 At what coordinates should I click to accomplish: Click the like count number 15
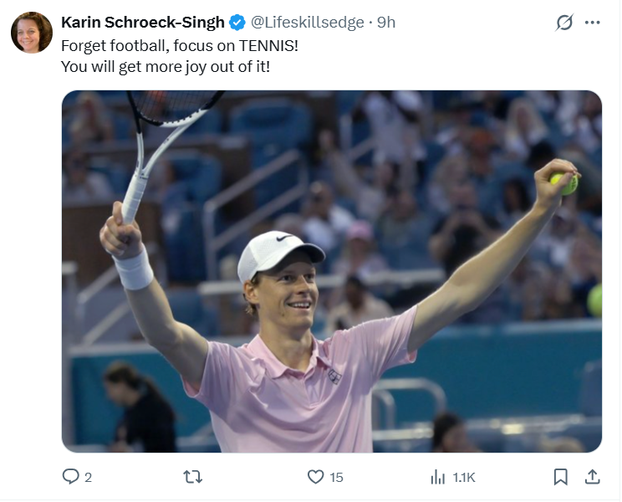coord(336,477)
